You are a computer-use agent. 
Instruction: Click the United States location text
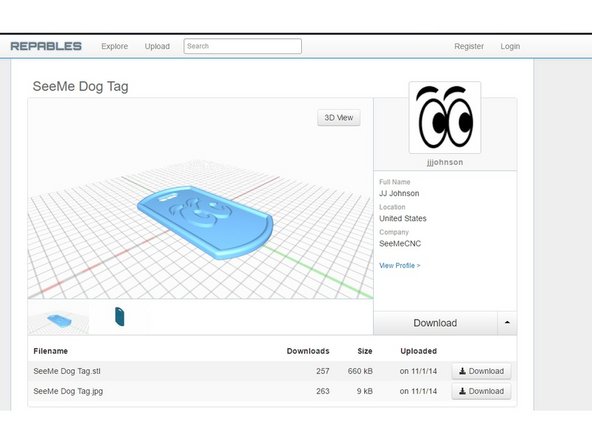coord(403,218)
